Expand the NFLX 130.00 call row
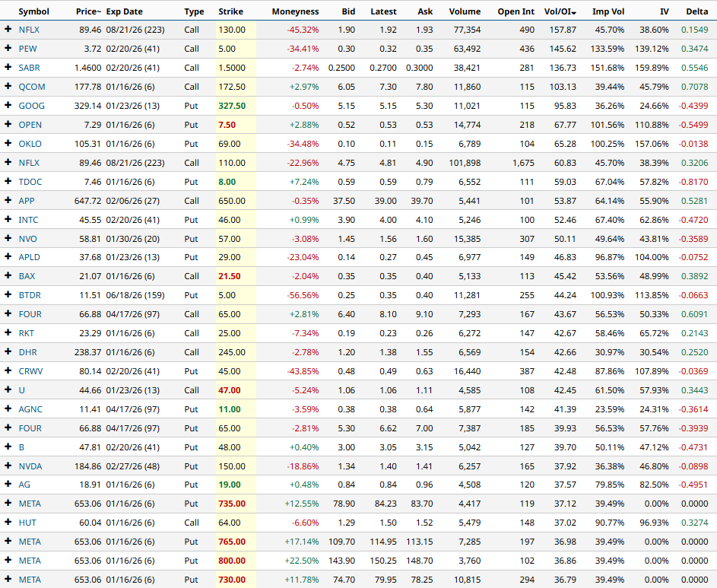The height and width of the screenshot is (588, 717). [8, 29]
